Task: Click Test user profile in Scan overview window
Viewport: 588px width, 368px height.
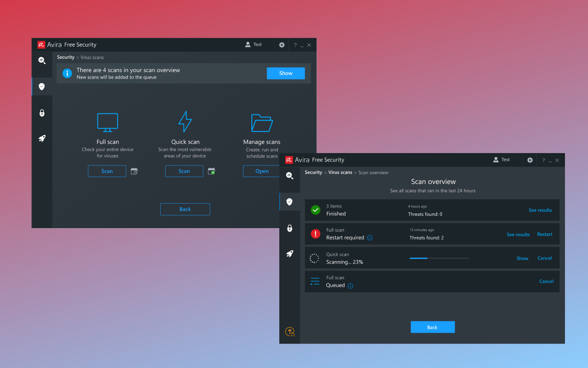Action: tap(502, 160)
